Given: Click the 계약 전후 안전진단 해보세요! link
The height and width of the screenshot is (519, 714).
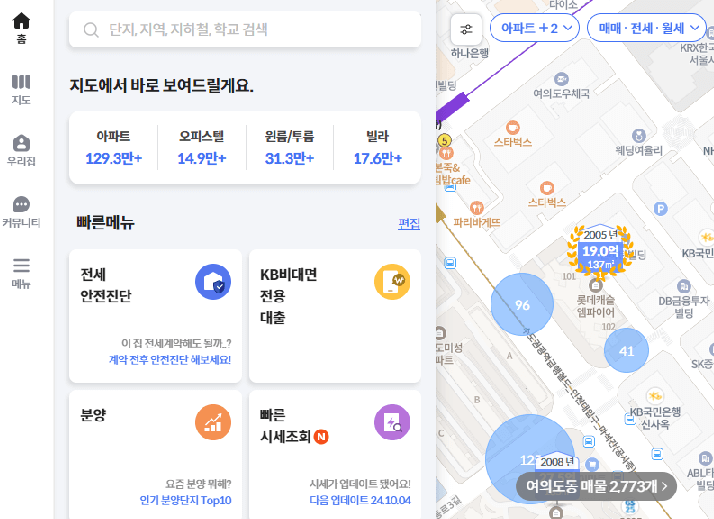Looking at the screenshot, I should coord(170,360).
